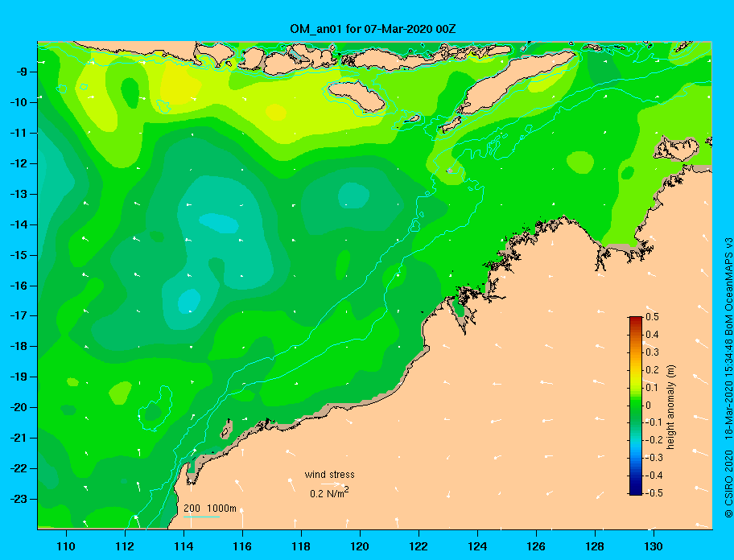The height and width of the screenshot is (560, 734).
Task: Click the latitude label -10
Action: 19,102
